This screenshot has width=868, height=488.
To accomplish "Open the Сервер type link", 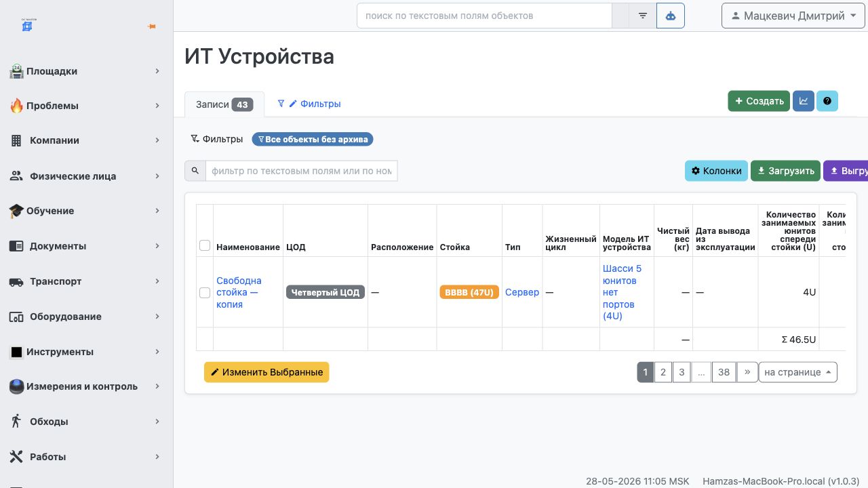I will [522, 292].
